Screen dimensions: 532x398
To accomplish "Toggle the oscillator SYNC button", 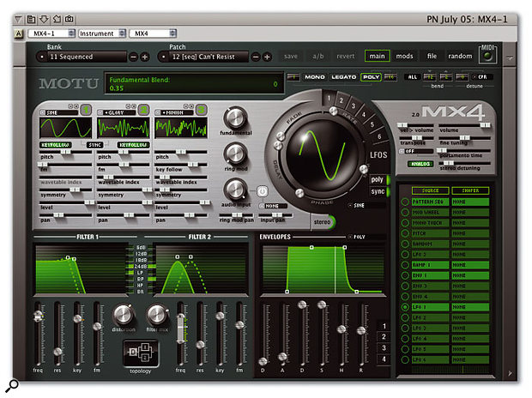I will click(94, 145).
